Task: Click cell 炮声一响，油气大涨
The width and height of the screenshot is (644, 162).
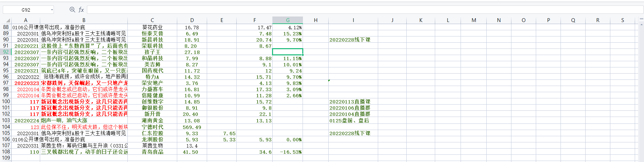Action: (84, 120)
